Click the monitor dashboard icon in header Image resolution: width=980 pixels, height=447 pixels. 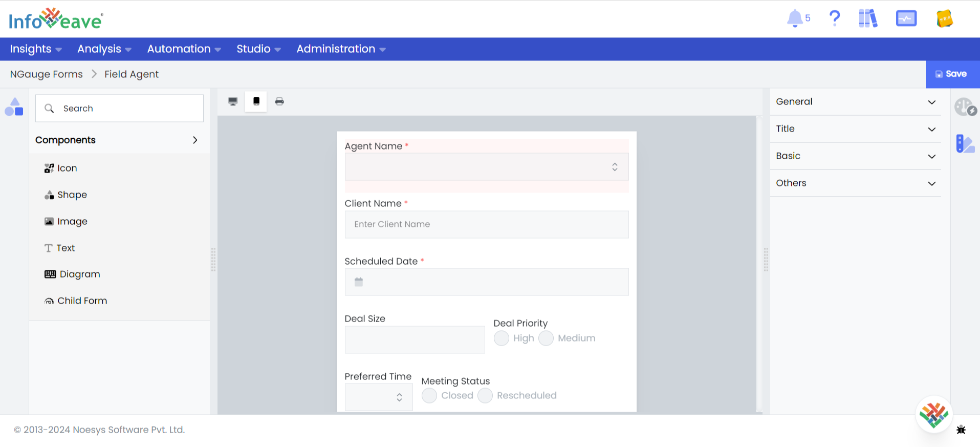coord(906,18)
